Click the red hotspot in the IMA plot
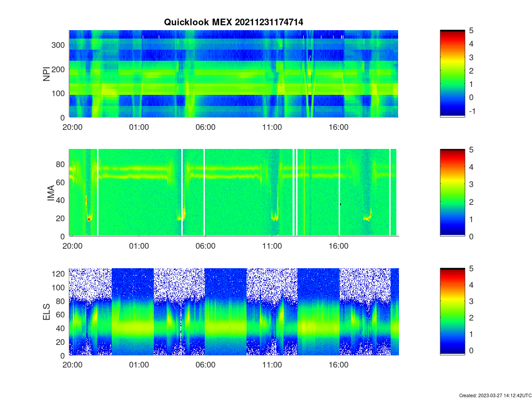Image resolution: width=532 pixels, height=399 pixels. click(x=89, y=219)
